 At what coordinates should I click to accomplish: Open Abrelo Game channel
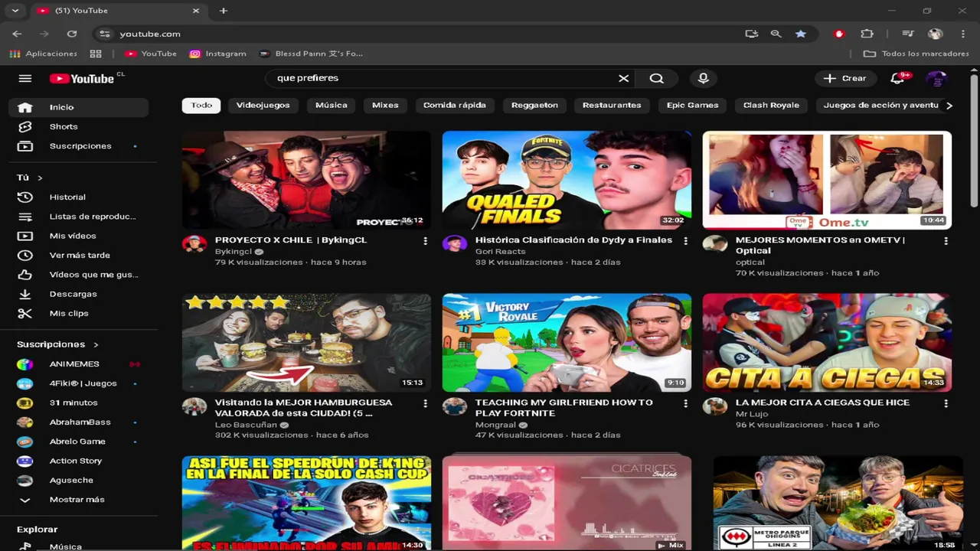coord(78,442)
